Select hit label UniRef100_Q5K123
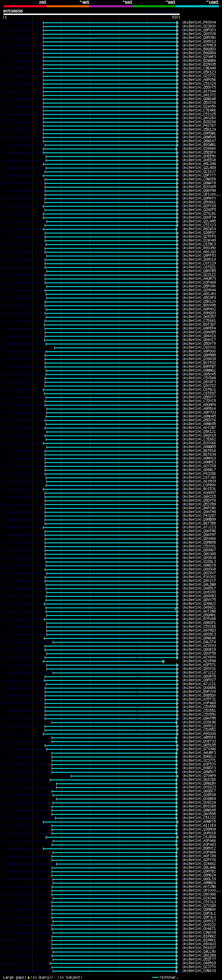This screenshot has width=222, height=980. click(199, 72)
